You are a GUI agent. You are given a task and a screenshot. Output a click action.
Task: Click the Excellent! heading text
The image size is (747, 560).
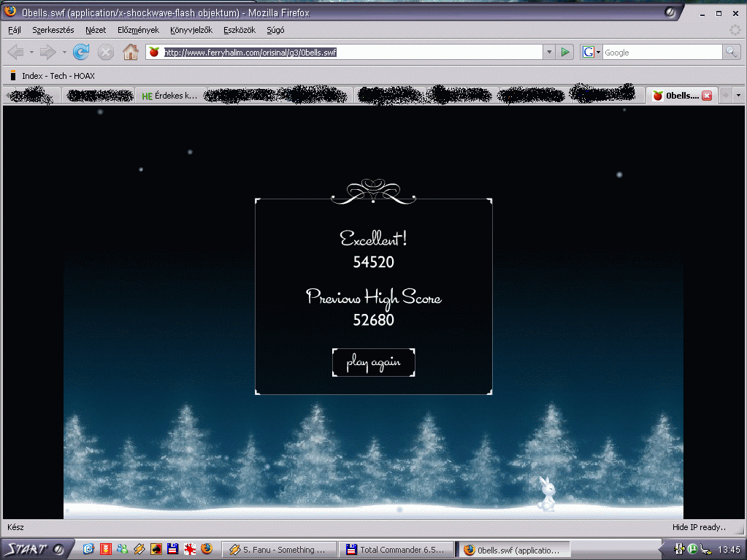click(374, 238)
